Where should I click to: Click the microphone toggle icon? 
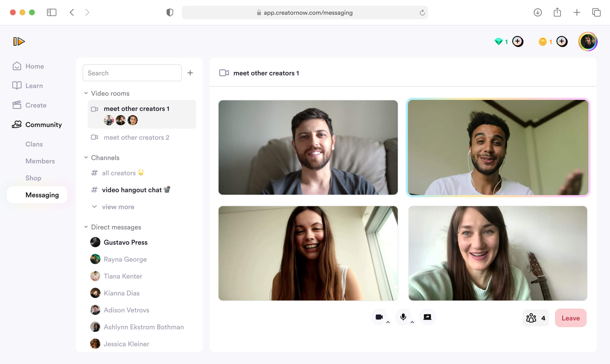(403, 316)
